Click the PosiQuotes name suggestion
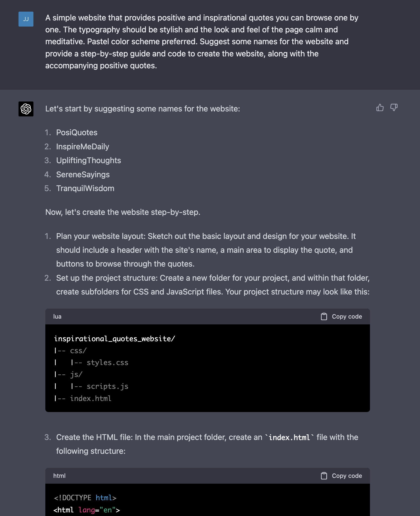This screenshot has height=516, width=420. coord(77,132)
